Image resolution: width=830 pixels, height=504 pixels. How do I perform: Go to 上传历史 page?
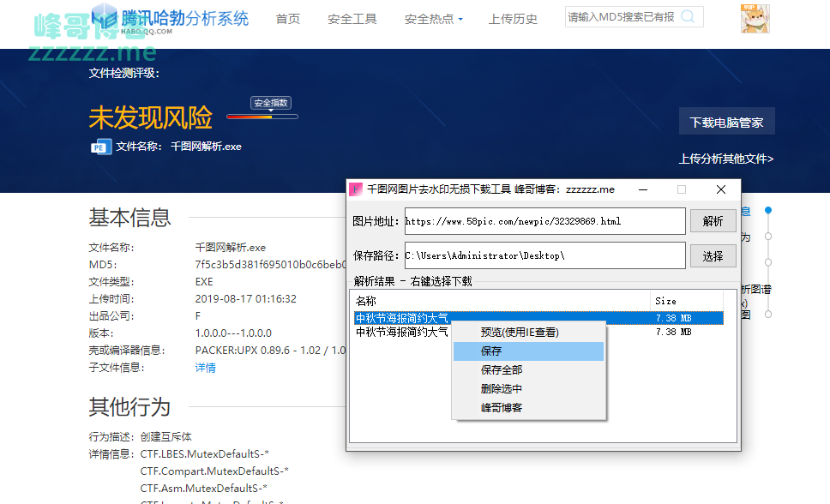point(513,19)
